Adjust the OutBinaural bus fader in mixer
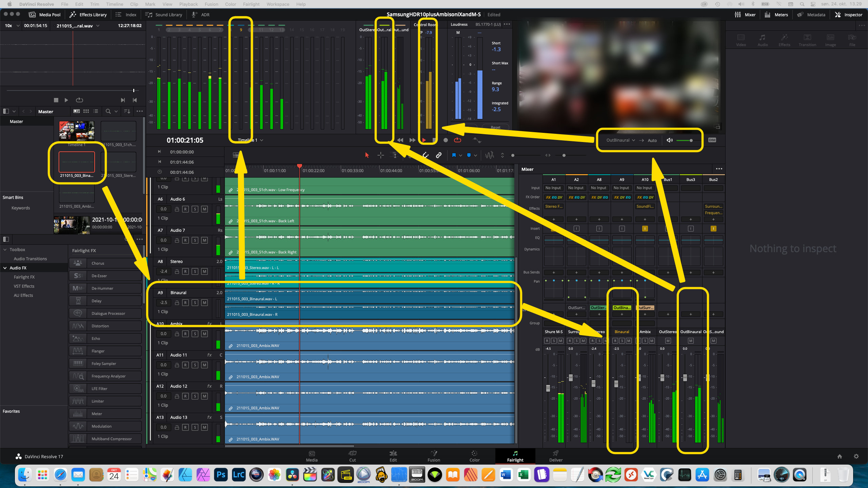Viewport: 868px width, 488px height. (x=685, y=377)
